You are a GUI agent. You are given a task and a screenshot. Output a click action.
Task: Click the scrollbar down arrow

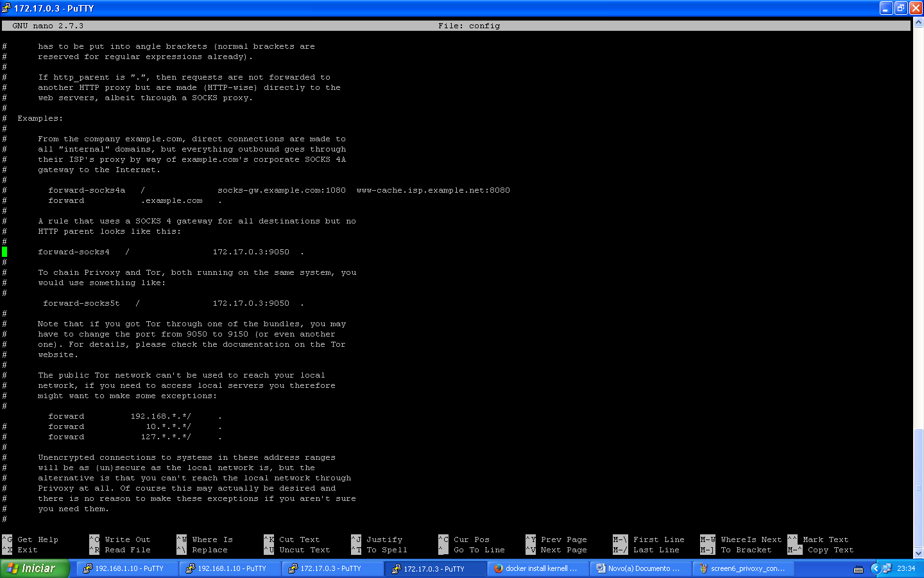click(920, 553)
